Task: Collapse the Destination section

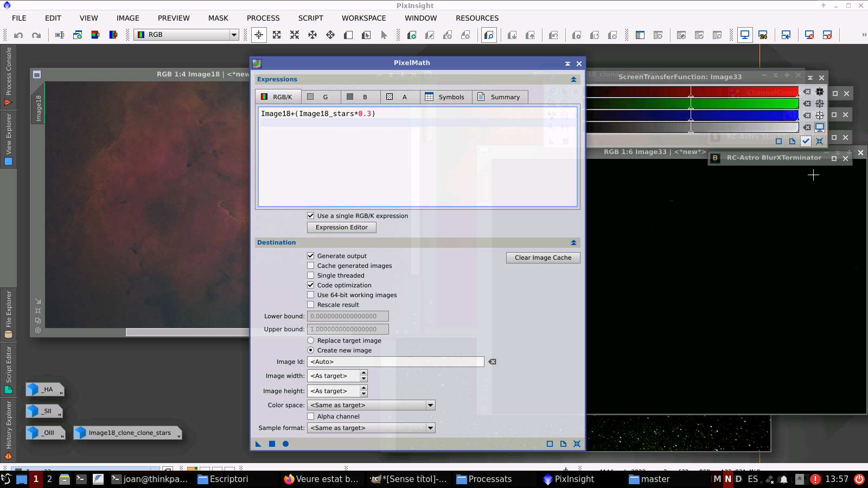Action: click(x=573, y=242)
